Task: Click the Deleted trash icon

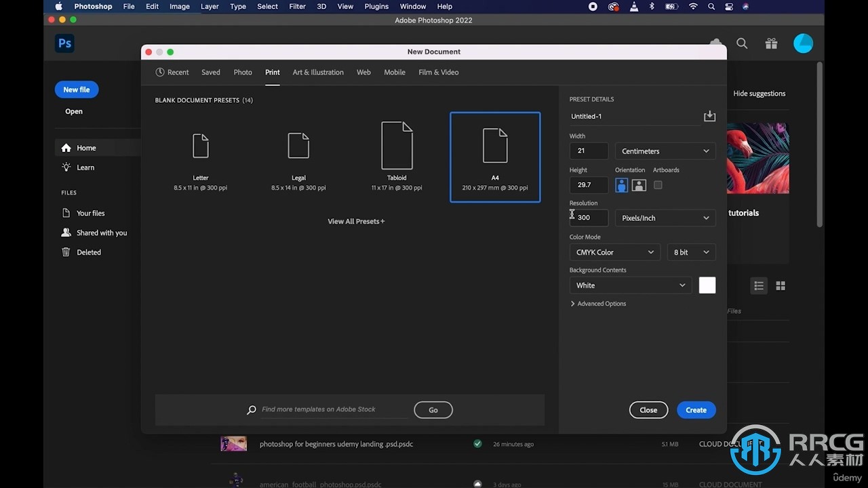Action: pos(66,252)
